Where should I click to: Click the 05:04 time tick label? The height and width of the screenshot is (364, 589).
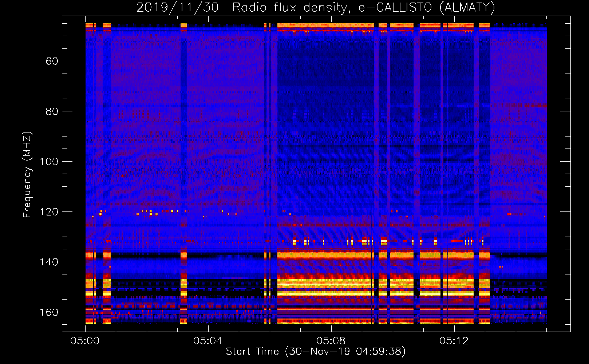[208, 341]
